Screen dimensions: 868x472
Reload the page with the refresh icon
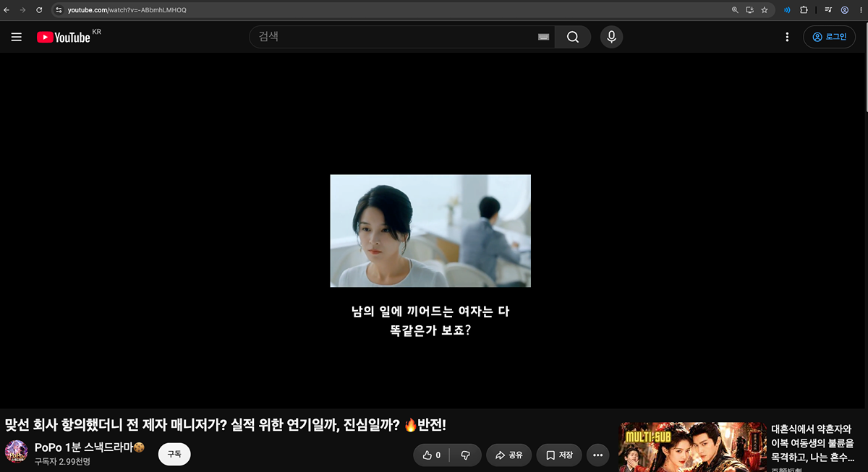pyautogui.click(x=38, y=10)
